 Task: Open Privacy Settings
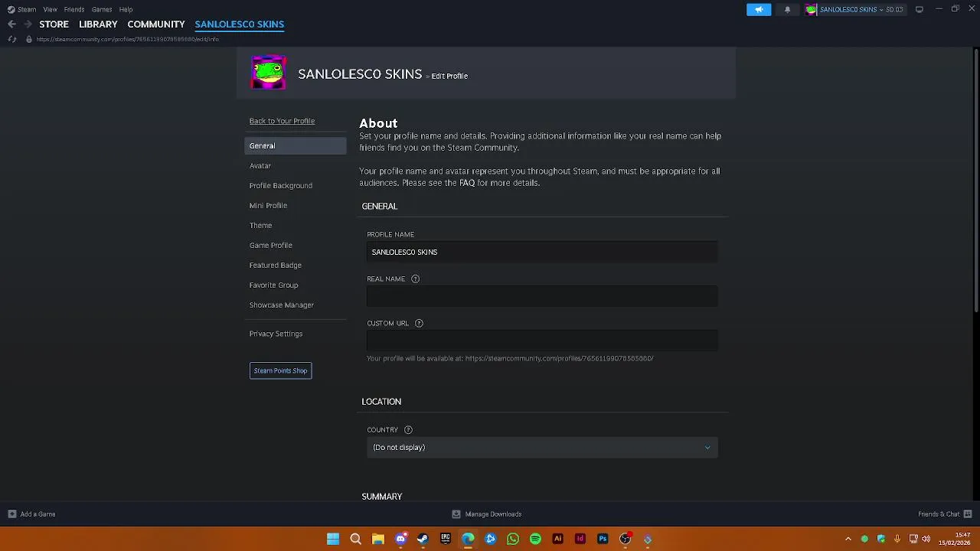click(276, 334)
